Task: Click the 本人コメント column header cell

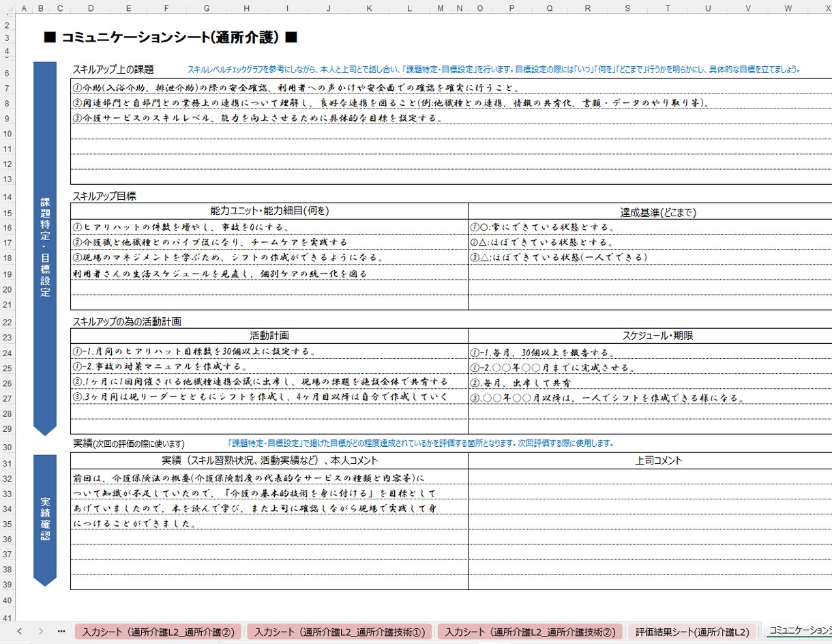Action: pyautogui.click(x=269, y=460)
